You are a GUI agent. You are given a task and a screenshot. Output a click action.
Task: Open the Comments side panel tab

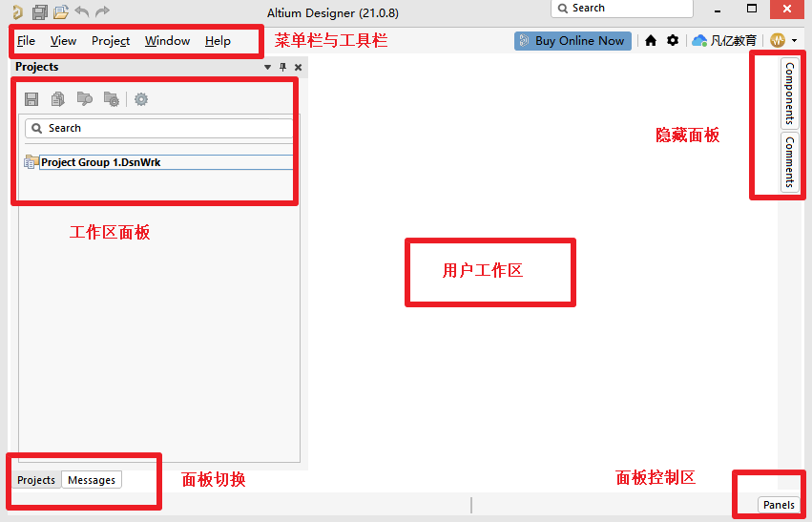coord(789,161)
